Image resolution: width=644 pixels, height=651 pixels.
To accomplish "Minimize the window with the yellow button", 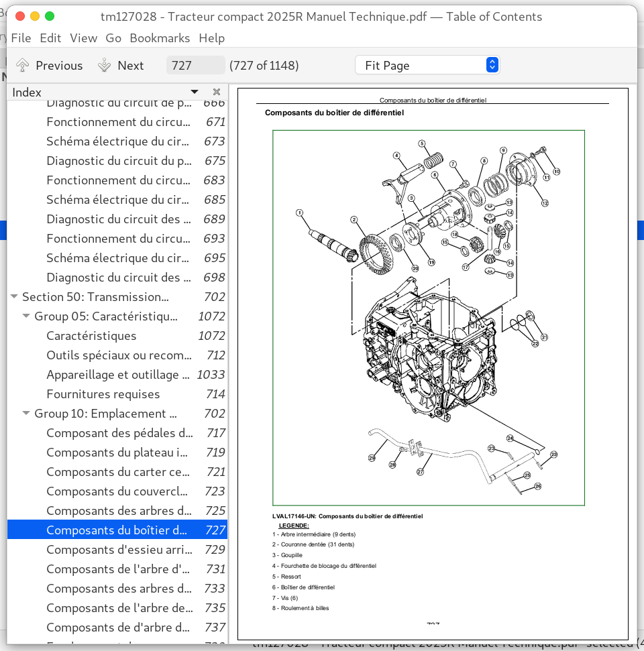I will [35, 16].
